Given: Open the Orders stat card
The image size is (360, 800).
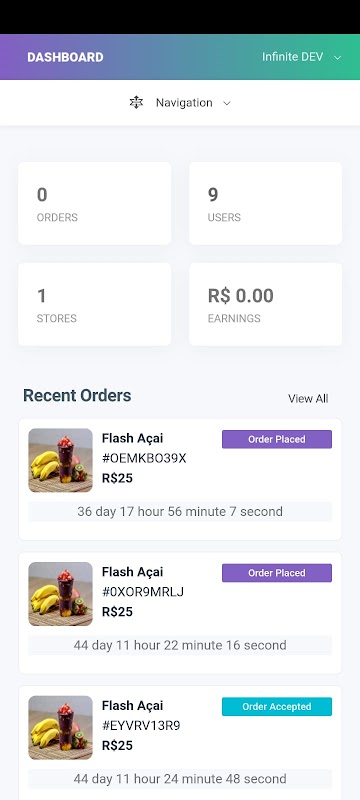Looking at the screenshot, I should [x=95, y=204].
